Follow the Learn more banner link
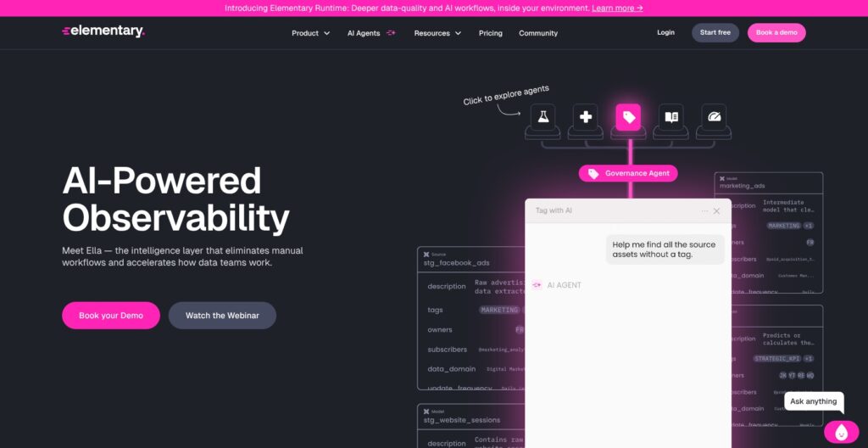The image size is (868, 448). click(617, 8)
